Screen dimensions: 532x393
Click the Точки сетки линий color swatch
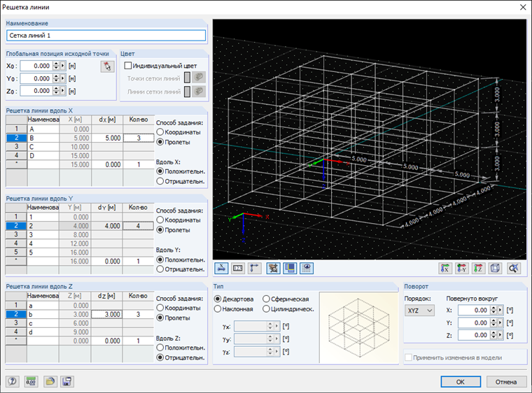pos(186,78)
